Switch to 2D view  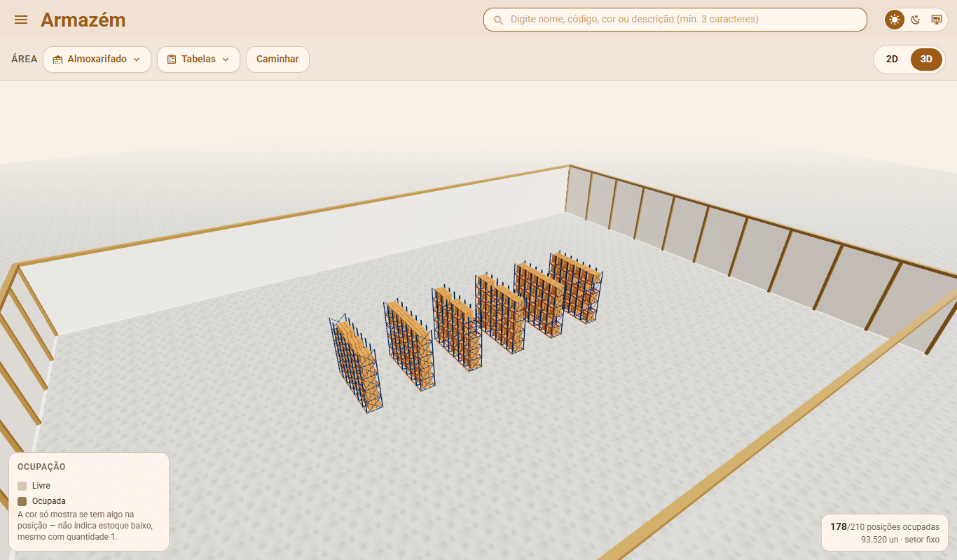point(892,59)
